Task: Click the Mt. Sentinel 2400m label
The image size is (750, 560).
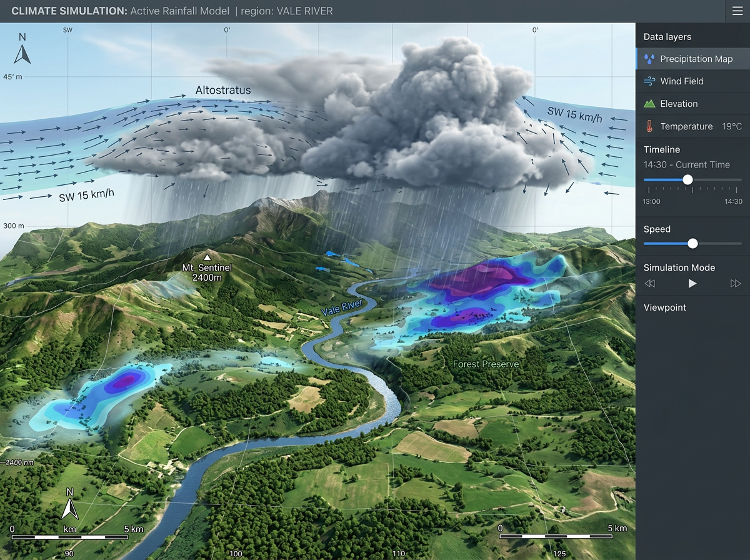Action: tap(207, 272)
